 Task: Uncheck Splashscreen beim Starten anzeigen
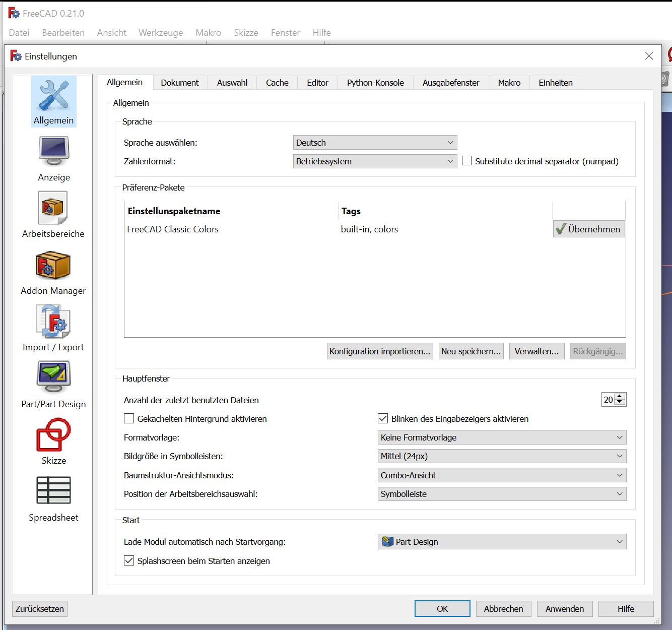coord(129,560)
